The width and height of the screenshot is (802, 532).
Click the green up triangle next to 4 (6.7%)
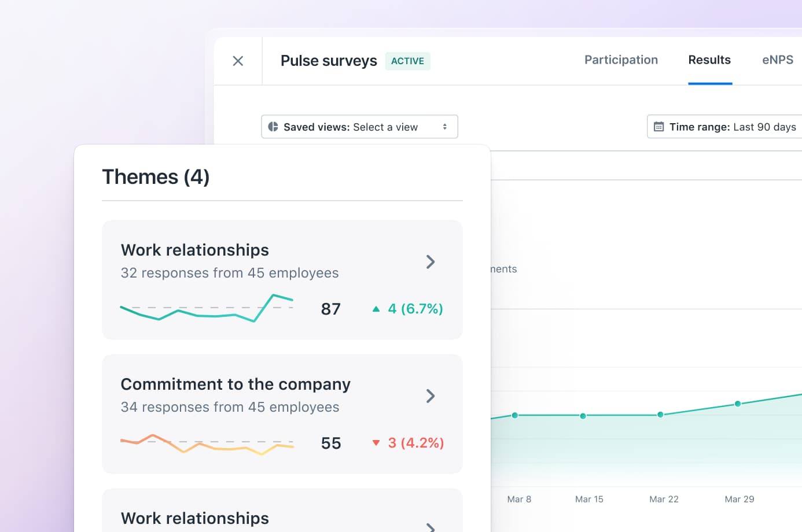(376, 309)
